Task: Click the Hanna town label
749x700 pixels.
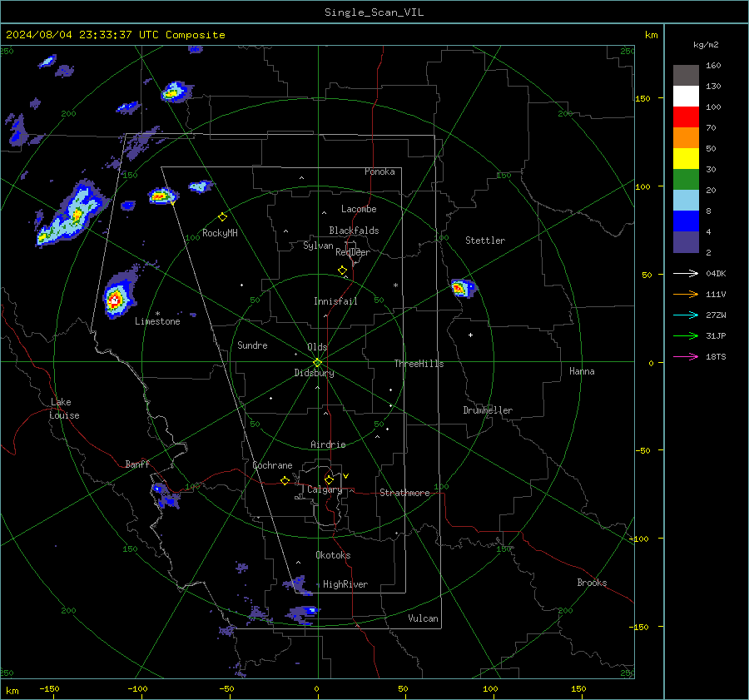Action: pyautogui.click(x=582, y=371)
